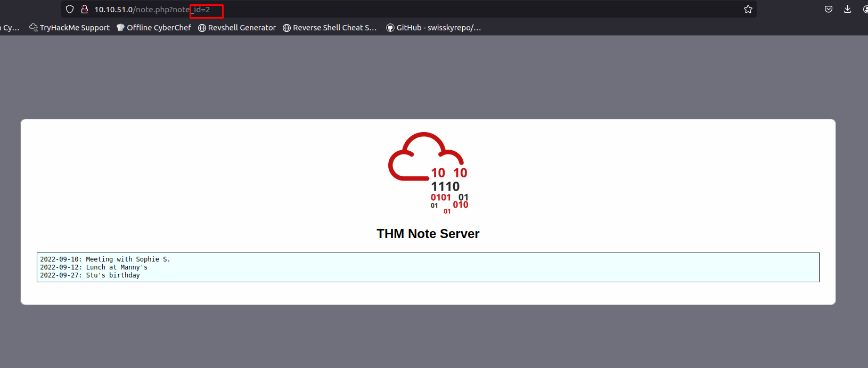Click the insecure connection padlock icon
This screenshot has width=868, height=368.
click(84, 9)
